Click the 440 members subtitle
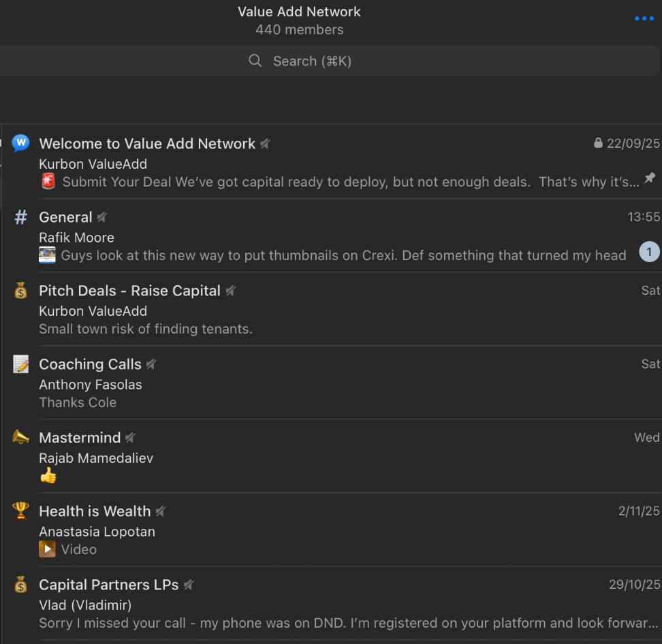 (x=300, y=29)
